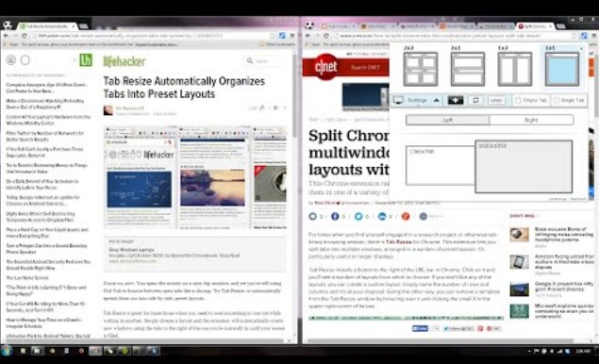
Task: Open a new tab in the right window
Action: point(561,26)
